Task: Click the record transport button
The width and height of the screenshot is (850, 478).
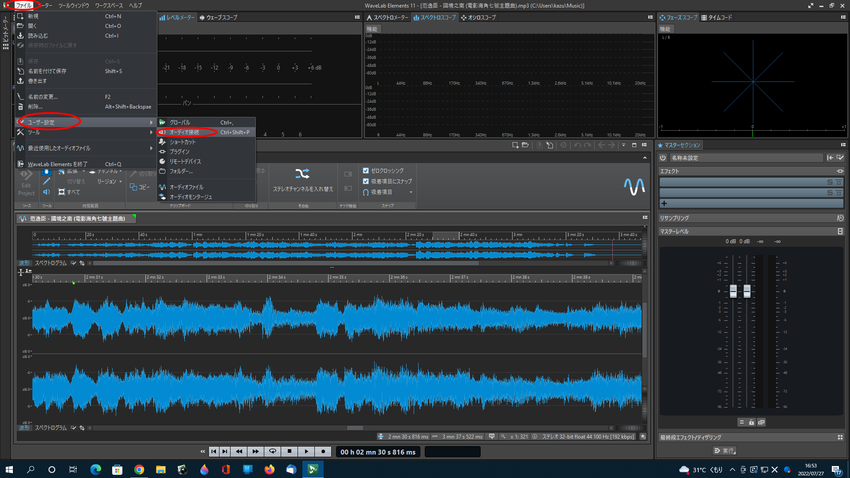Action: tap(323, 451)
